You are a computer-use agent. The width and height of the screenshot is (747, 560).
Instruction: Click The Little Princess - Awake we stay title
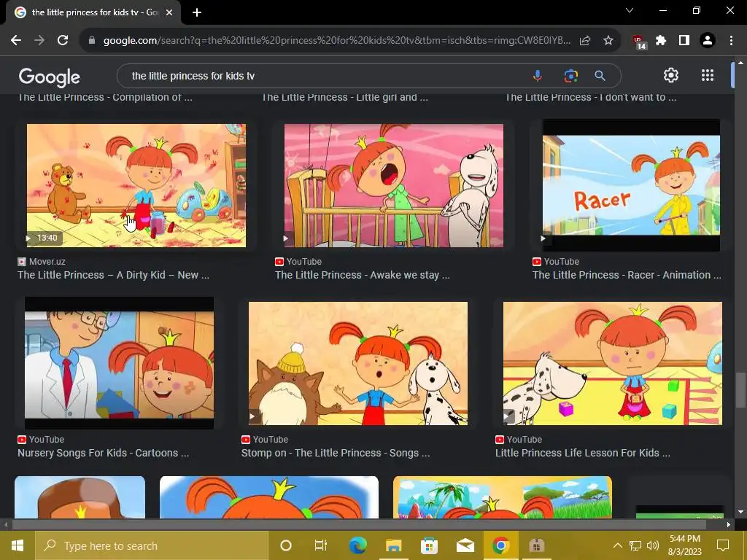pyautogui.click(x=362, y=275)
